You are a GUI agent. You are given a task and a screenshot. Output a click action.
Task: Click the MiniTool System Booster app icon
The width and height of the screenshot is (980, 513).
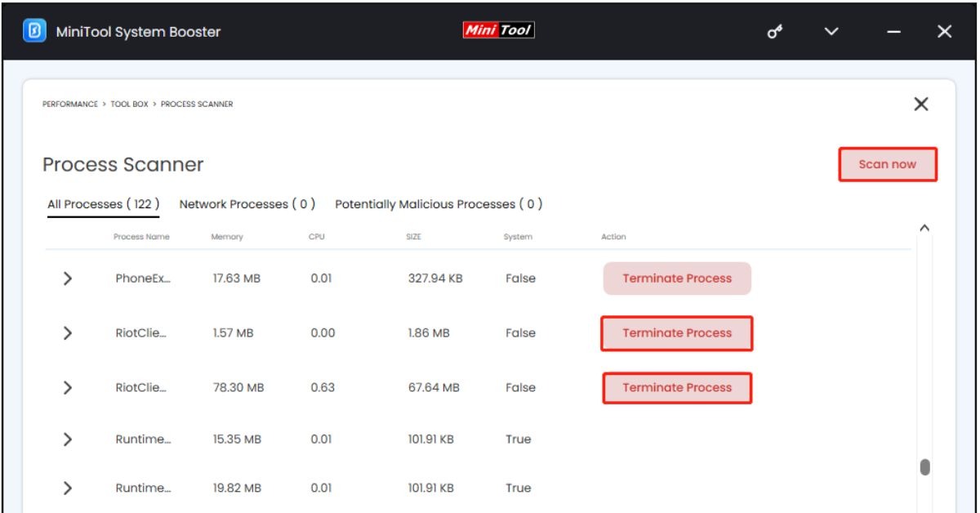(x=34, y=32)
